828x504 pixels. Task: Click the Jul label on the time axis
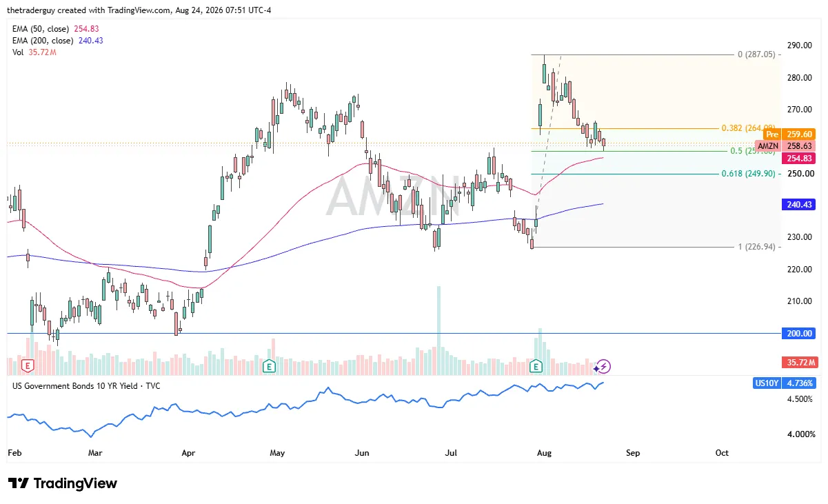[x=452, y=453]
